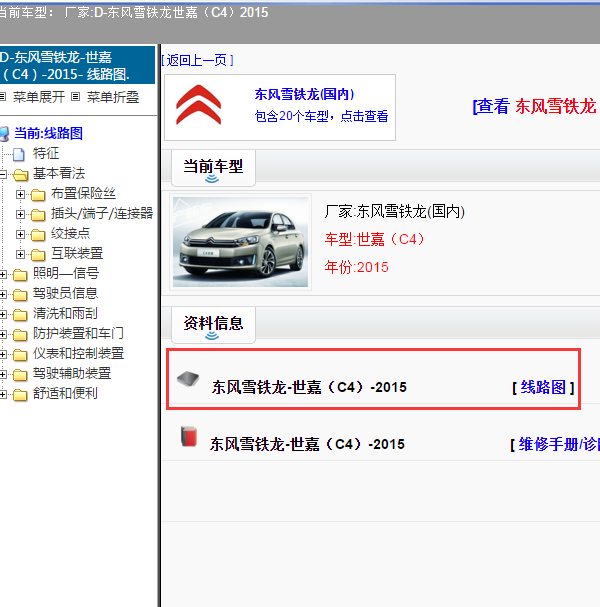The width and height of the screenshot is (600, 607).
Task: Select 当前:线路图 root tree item
Action: click(48, 133)
